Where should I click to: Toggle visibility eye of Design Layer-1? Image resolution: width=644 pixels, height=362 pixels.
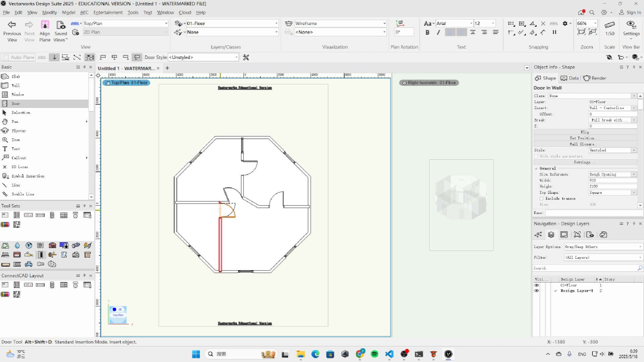[536, 290]
